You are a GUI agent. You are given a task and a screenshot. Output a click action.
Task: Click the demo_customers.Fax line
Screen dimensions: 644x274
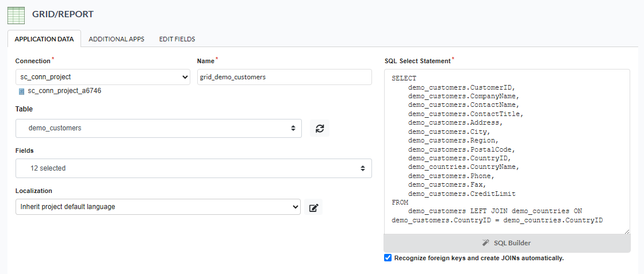point(447,184)
